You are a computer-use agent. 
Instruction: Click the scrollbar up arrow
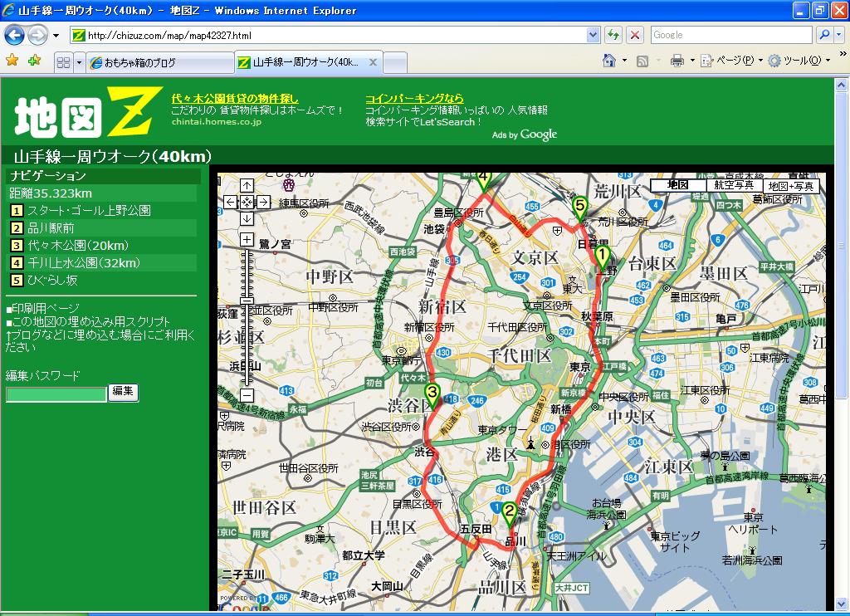841,85
